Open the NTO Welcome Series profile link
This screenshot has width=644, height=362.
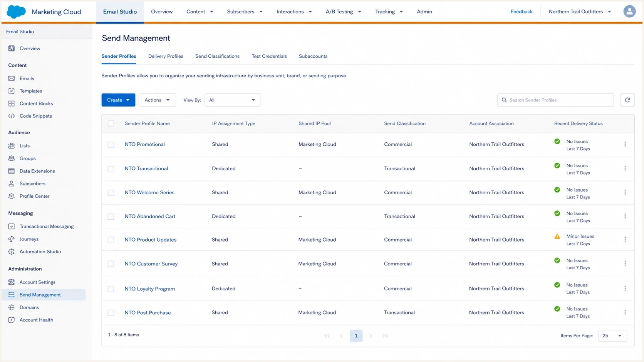[149, 192]
